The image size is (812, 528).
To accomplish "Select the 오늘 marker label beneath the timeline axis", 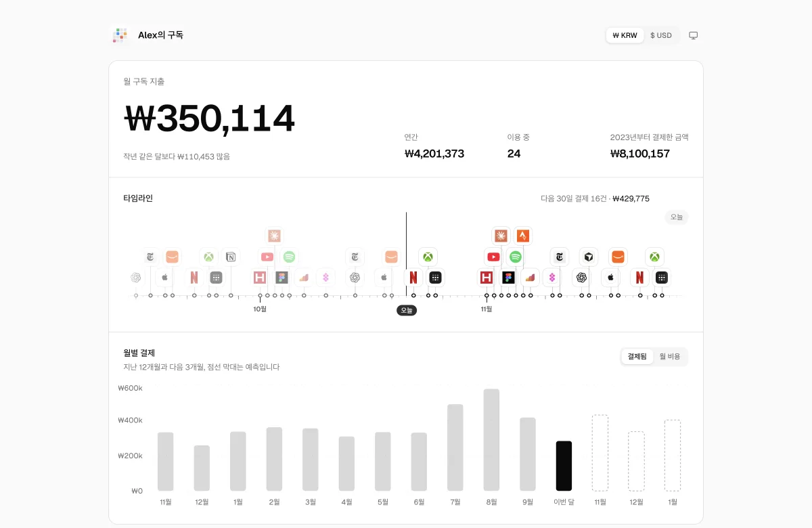I will (407, 310).
